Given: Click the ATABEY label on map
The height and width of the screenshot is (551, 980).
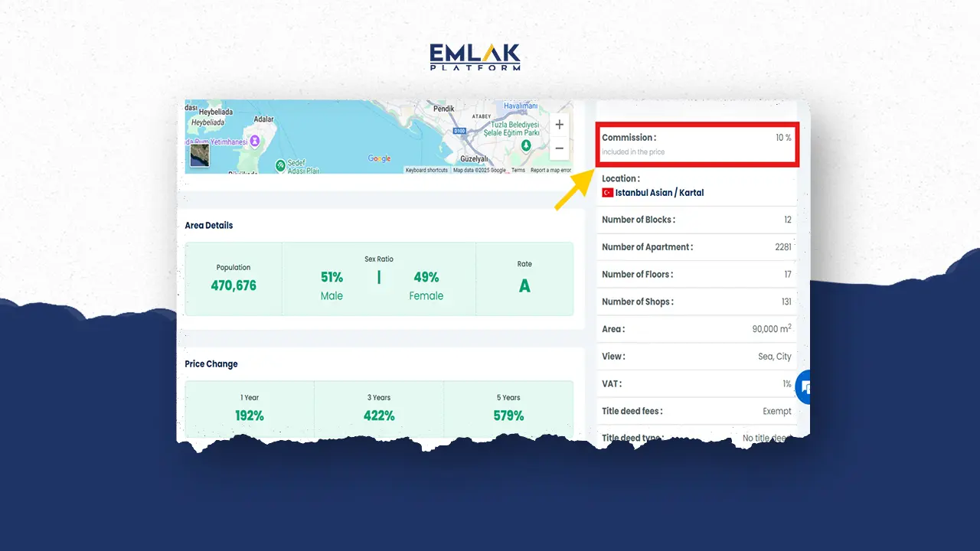Looking at the screenshot, I should pyautogui.click(x=481, y=116).
